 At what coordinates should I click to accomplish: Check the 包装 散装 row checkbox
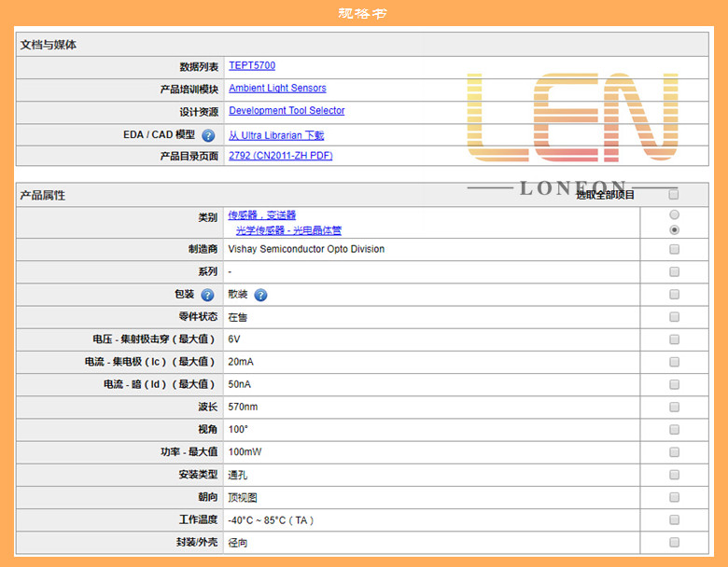click(674, 294)
